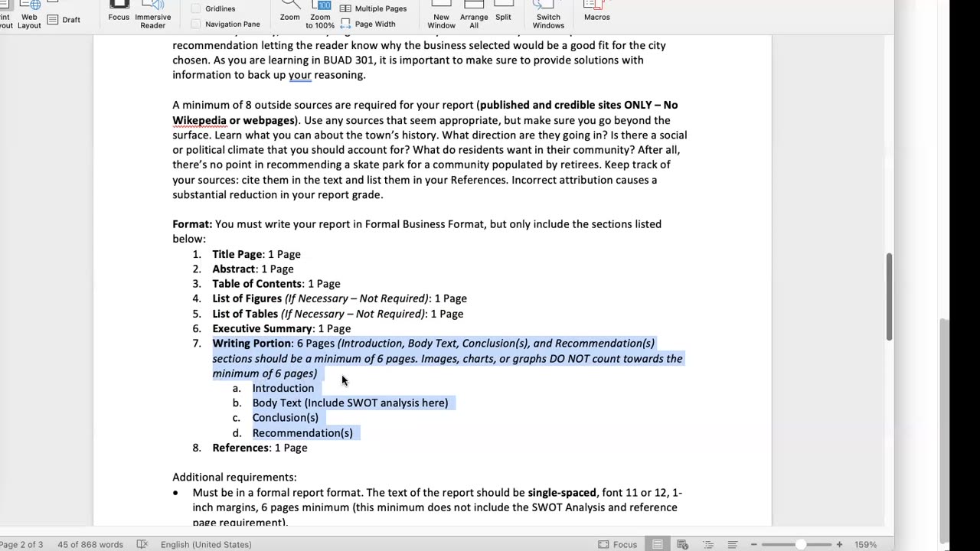
Task: Select Web Layout view icon in status bar
Action: [682, 544]
